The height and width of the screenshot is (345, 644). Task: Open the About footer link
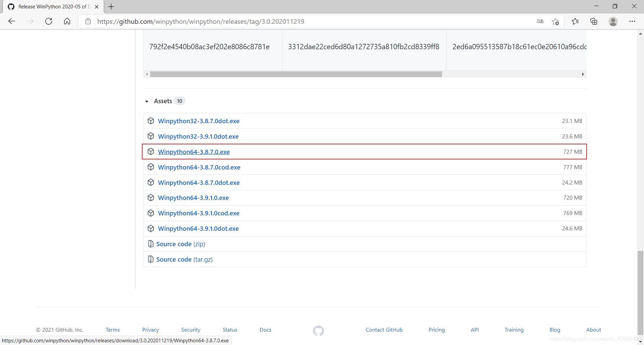593,330
